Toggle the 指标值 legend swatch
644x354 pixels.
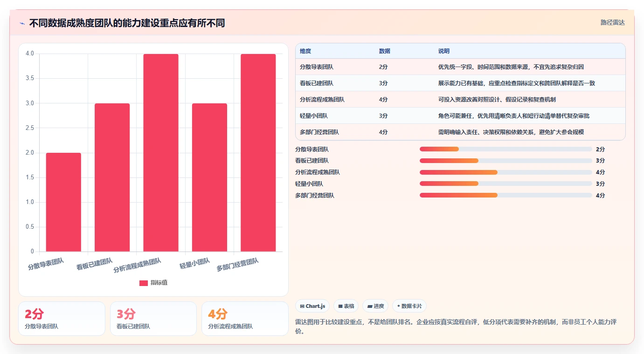click(144, 283)
